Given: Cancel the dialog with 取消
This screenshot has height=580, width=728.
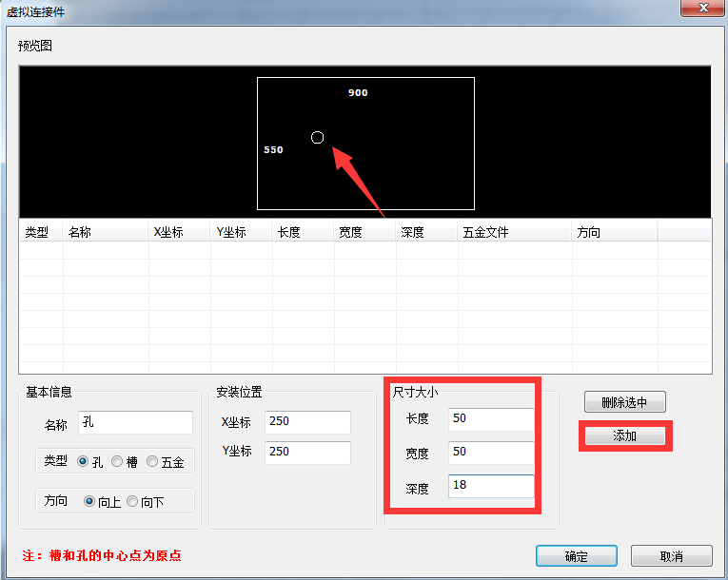Looking at the screenshot, I should [671, 556].
